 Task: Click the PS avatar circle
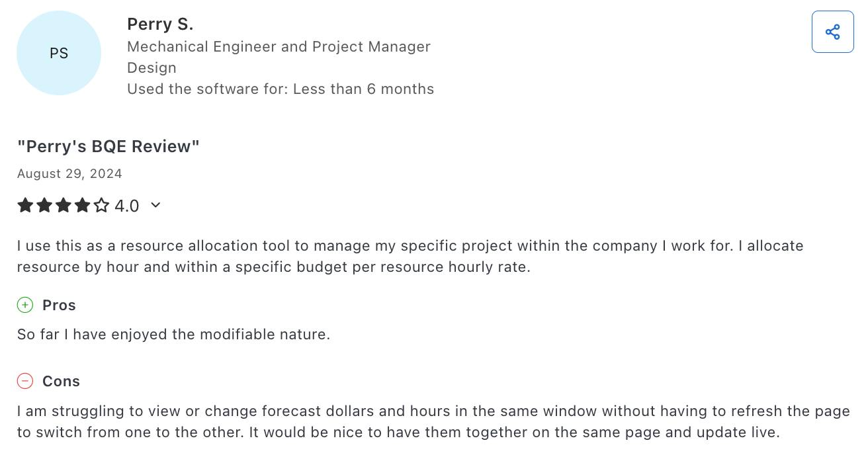tap(58, 53)
